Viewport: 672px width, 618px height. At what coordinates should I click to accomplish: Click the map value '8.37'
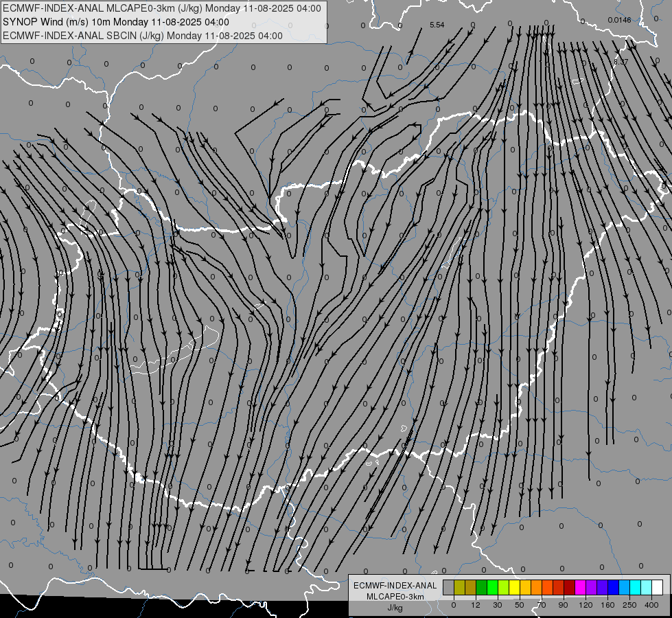pyautogui.click(x=621, y=62)
